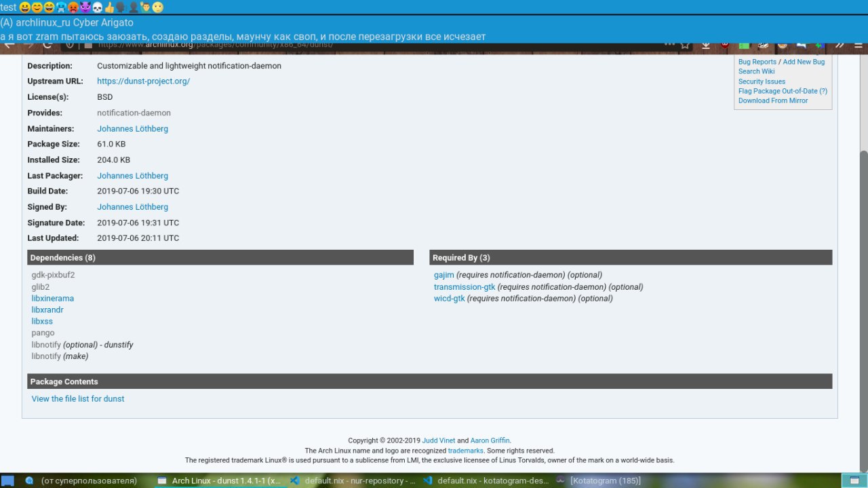Open Bug Reports link
The width and height of the screenshot is (868, 488).
757,62
